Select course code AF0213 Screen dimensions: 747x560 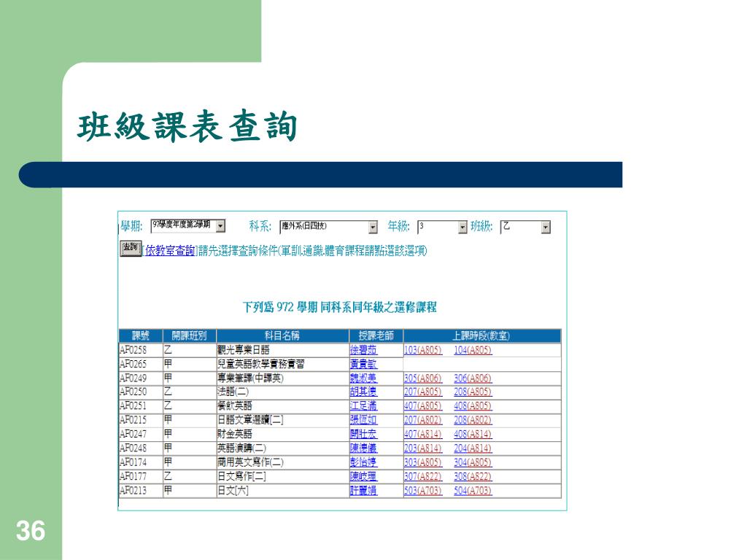(x=133, y=491)
